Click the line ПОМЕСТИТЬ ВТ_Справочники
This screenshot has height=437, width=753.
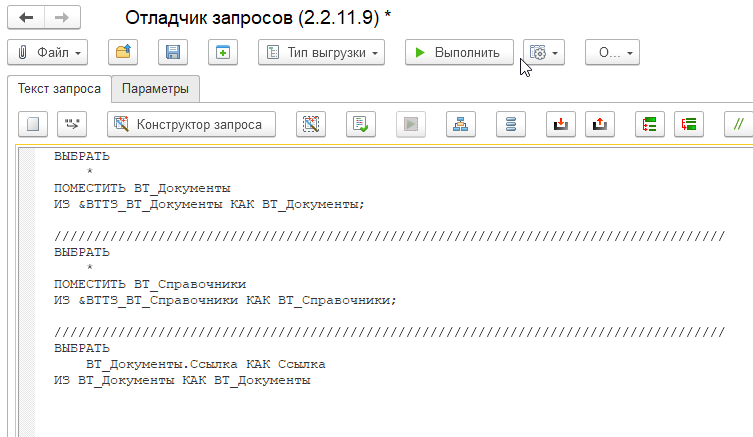tap(150, 284)
